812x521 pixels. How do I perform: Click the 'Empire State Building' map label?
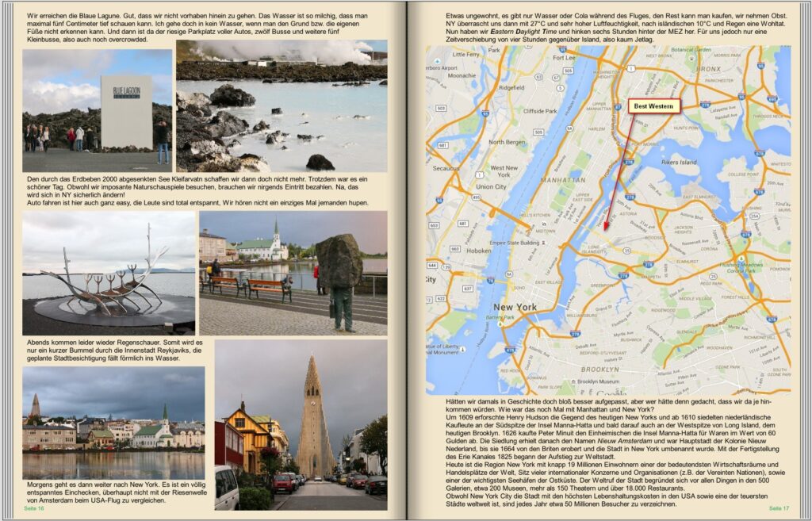tap(514, 243)
